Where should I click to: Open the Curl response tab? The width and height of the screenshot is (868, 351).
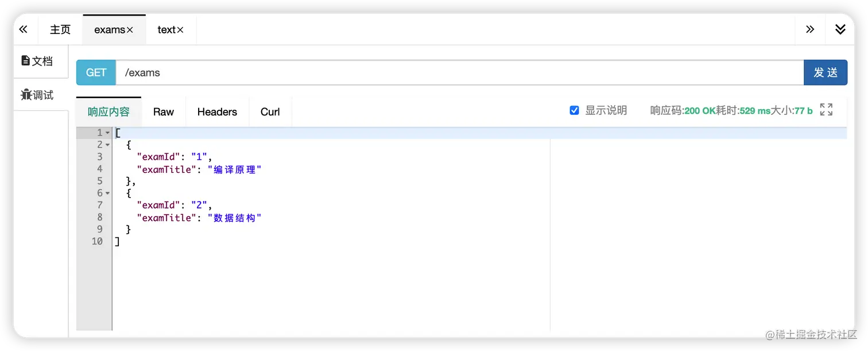tap(270, 112)
